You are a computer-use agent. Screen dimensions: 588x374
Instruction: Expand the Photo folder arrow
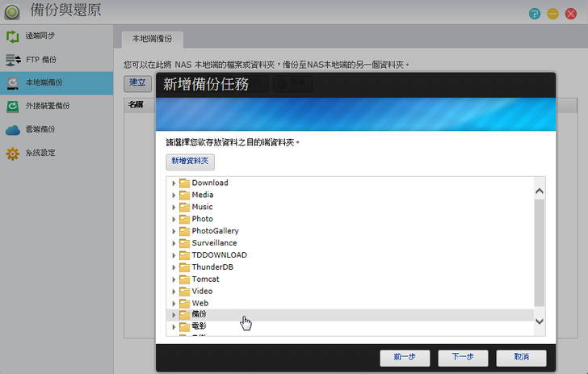coord(174,220)
